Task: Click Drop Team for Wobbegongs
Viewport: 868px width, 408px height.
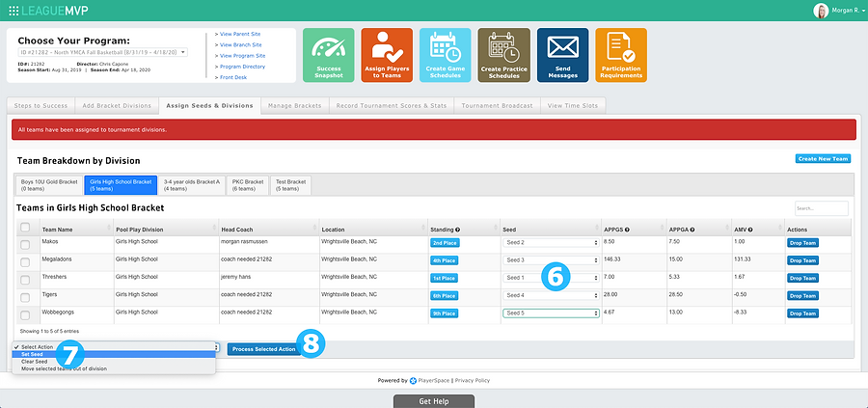Action: coord(802,313)
